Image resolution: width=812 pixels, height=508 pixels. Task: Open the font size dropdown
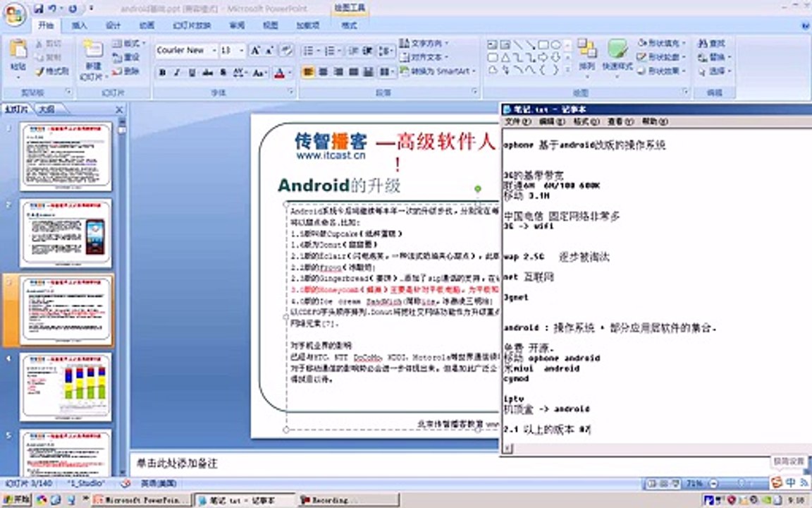(x=241, y=50)
